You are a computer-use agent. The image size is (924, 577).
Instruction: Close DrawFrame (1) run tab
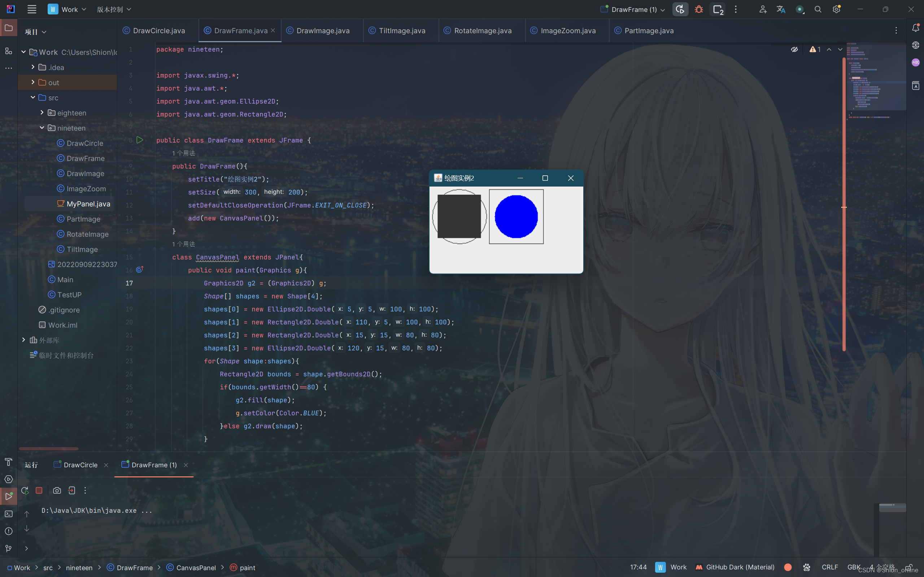tap(186, 465)
